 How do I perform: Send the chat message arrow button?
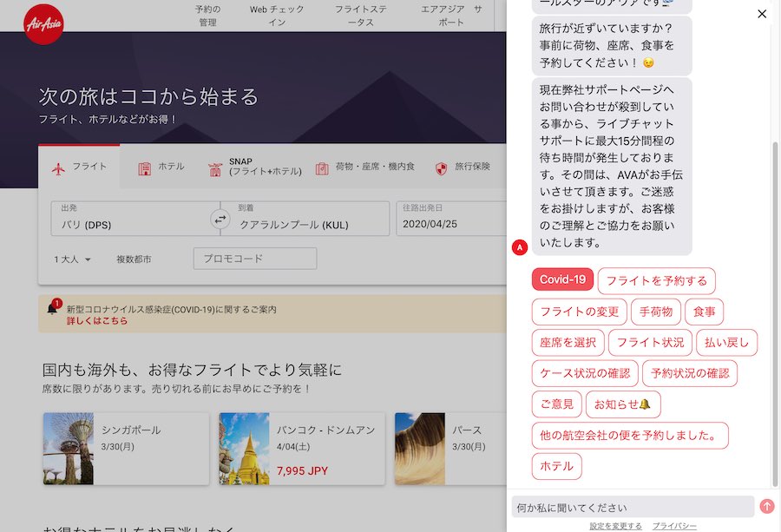(x=767, y=506)
